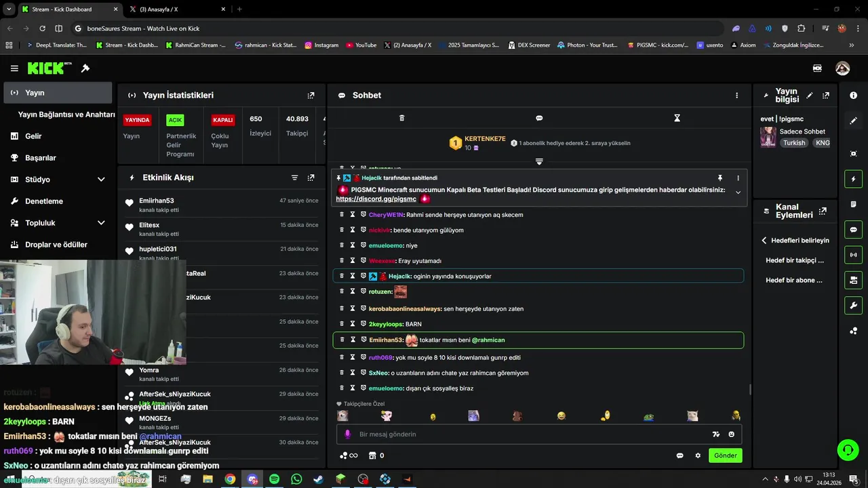The width and height of the screenshot is (868, 488).
Task: Toggle the chat panel button in the right rail
Action: 853,230
